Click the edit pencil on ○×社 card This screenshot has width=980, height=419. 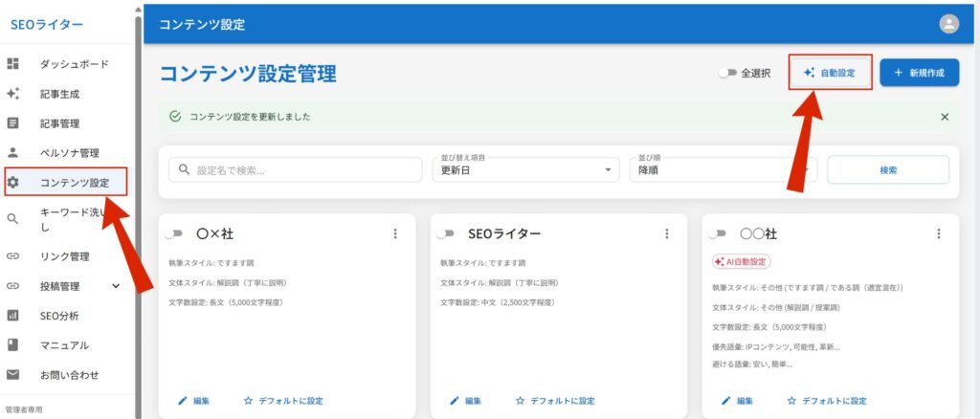point(194,401)
